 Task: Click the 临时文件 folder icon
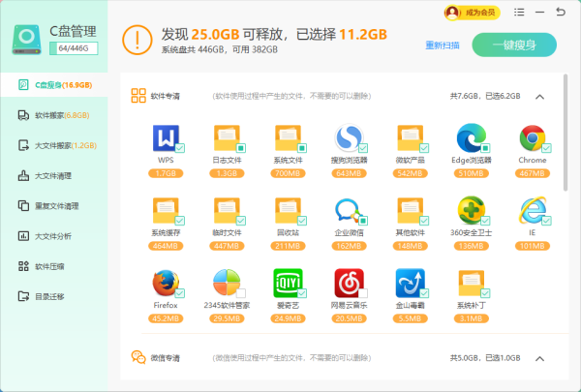(227, 210)
